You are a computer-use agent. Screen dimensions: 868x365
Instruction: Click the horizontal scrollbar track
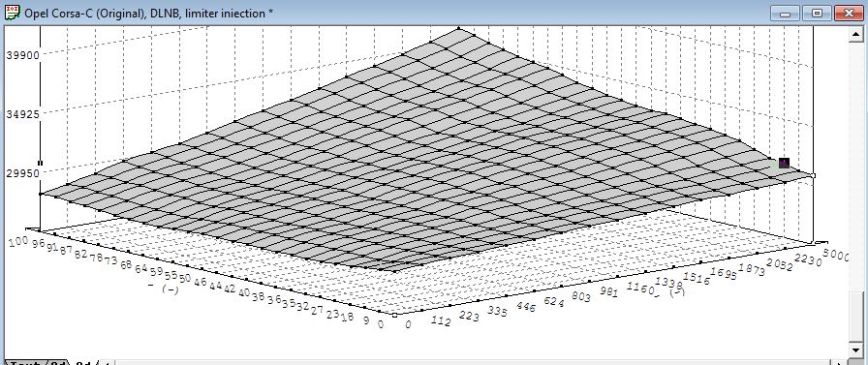pyautogui.click(x=476, y=363)
